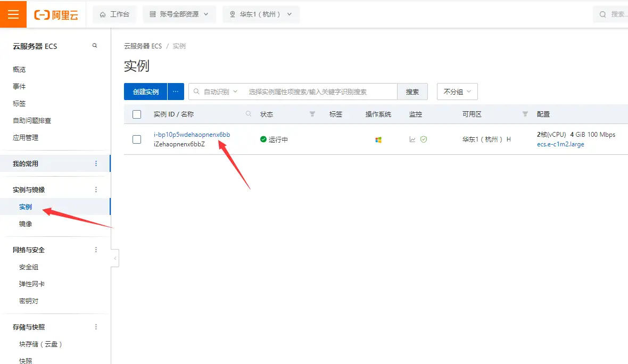Click the instance ID column search icon
Viewport: 628px width, 364px height.
point(249,114)
